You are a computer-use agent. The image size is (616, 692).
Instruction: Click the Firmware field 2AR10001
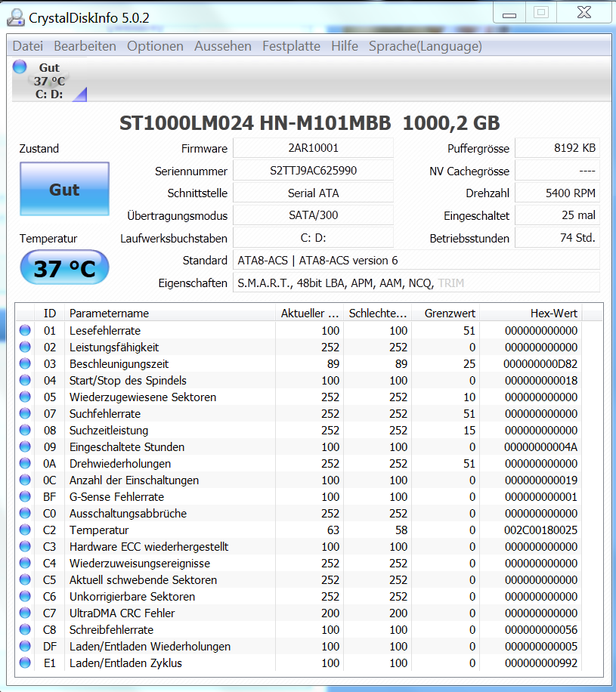313,148
